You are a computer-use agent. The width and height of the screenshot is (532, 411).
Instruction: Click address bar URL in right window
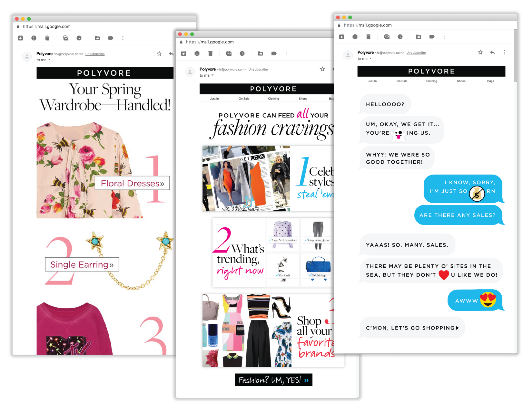368,25
